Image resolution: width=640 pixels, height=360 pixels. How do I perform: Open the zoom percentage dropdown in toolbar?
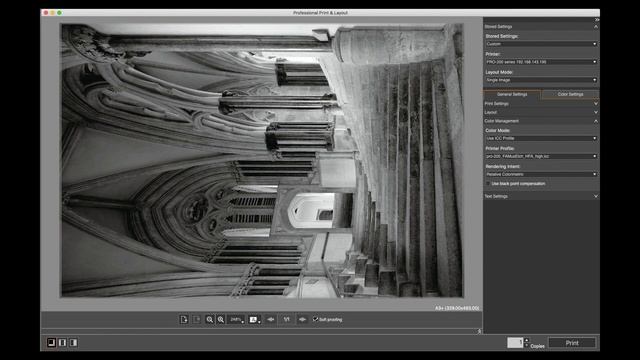(x=236, y=320)
